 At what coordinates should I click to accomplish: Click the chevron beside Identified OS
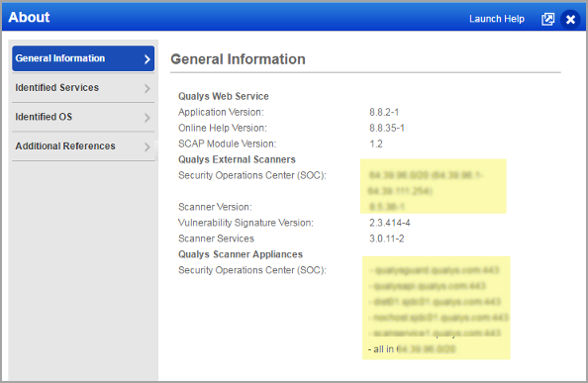147,118
